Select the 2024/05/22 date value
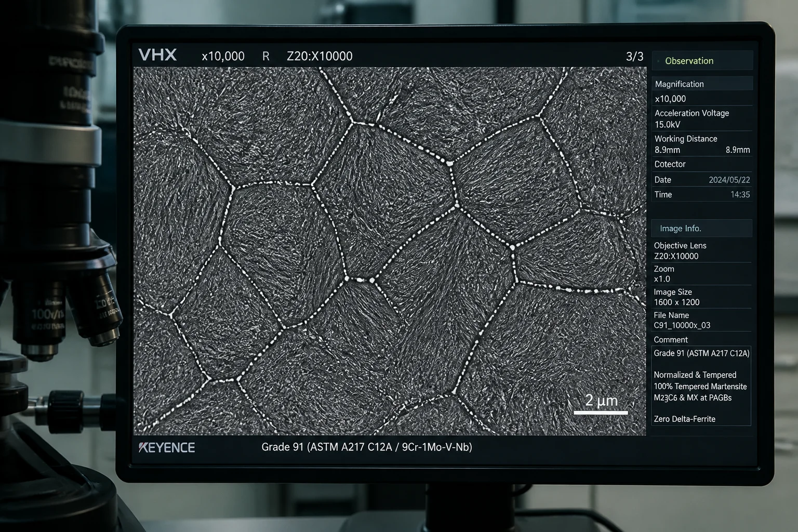Image resolution: width=798 pixels, height=532 pixels. tap(729, 180)
